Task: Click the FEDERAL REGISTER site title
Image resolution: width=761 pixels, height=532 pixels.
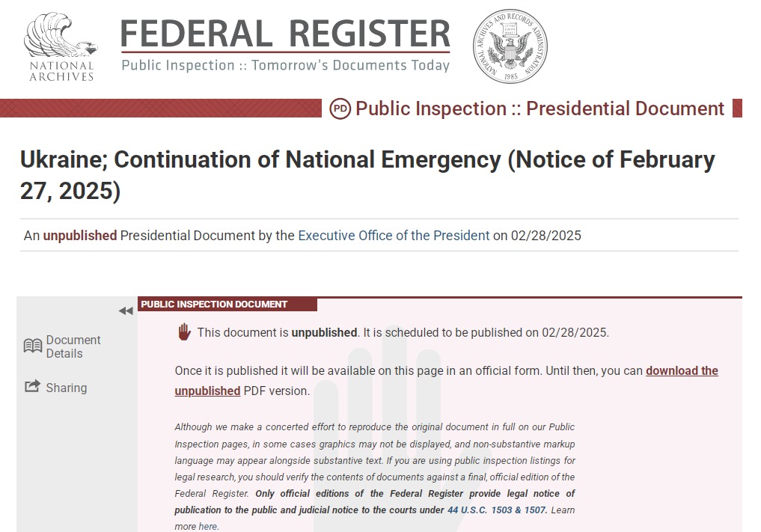Action: click(285, 34)
